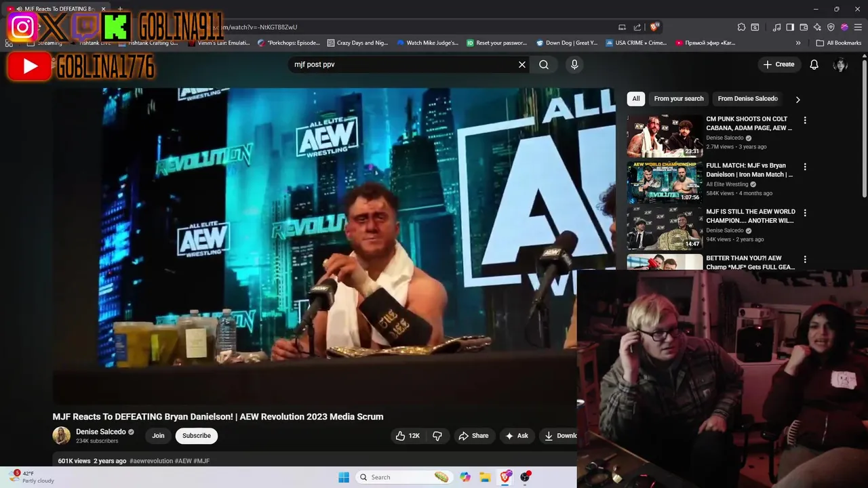Click the OBS icon on the taskbar
Image resolution: width=868 pixels, height=488 pixels.
(x=525, y=477)
